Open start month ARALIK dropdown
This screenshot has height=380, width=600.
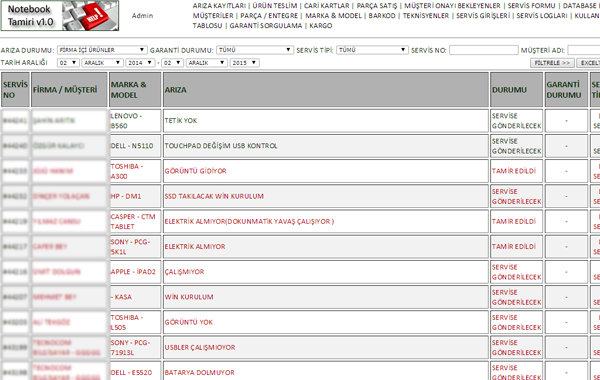[x=102, y=63]
